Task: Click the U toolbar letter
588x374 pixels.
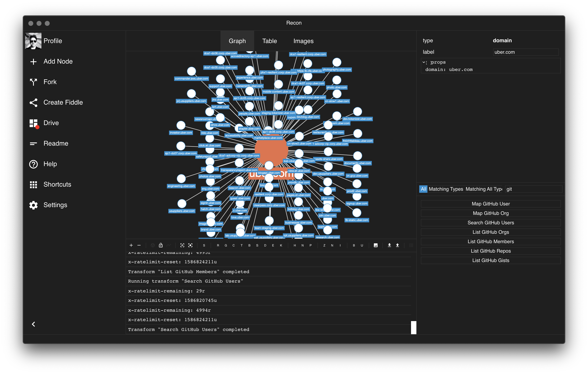Action: tap(362, 245)
